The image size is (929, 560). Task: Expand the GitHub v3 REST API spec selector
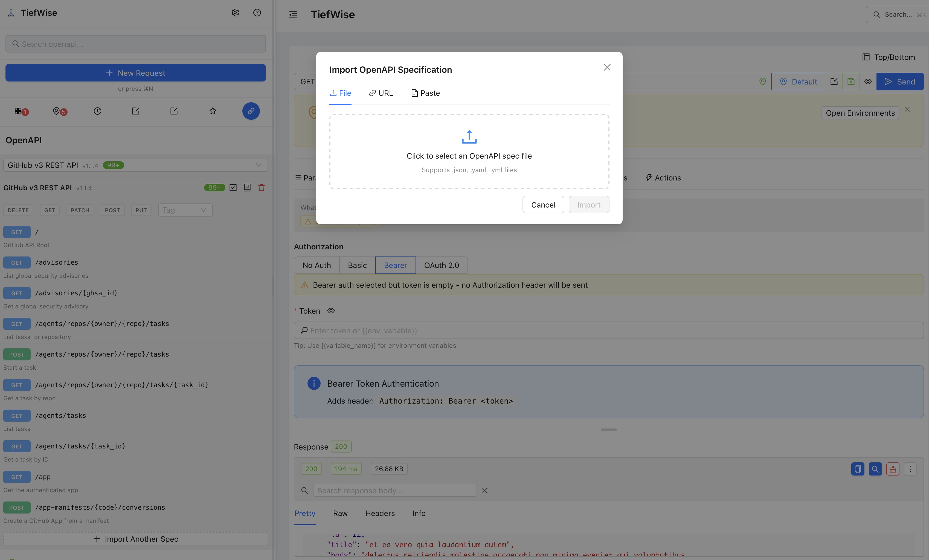click(135, 165)
